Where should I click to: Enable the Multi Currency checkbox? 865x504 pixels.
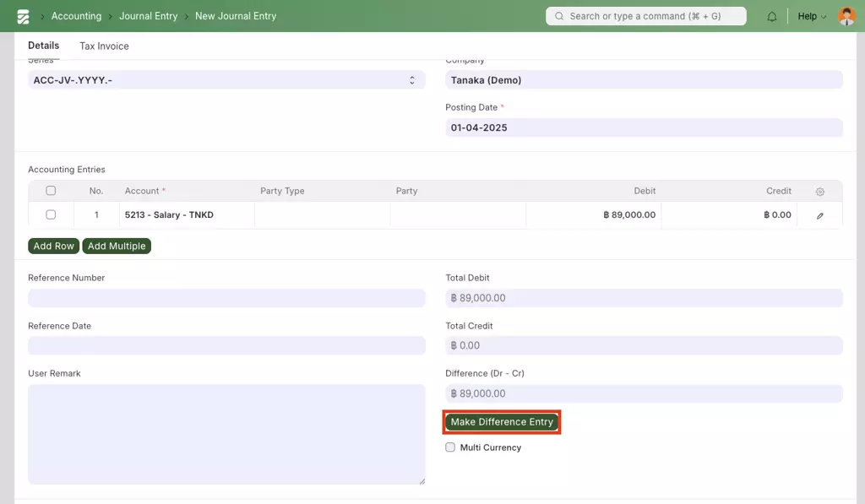450,447
